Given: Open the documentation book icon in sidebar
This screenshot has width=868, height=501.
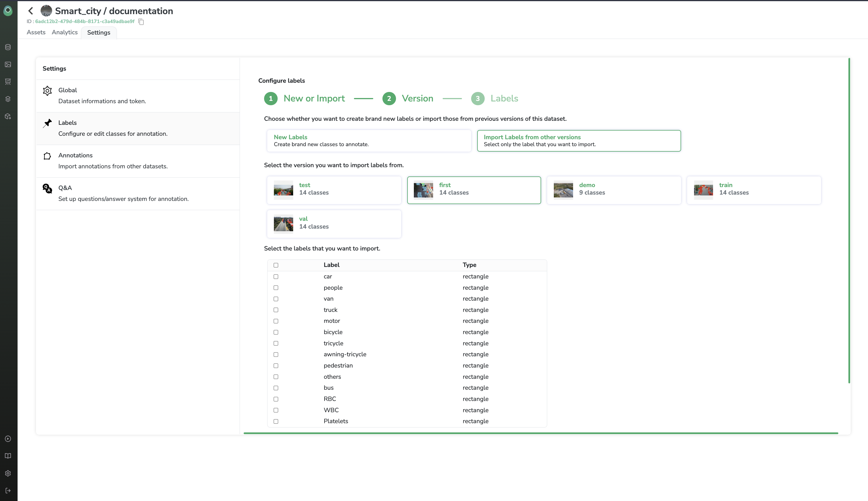Looking at the screenshot, I should [x=8, y=456].
